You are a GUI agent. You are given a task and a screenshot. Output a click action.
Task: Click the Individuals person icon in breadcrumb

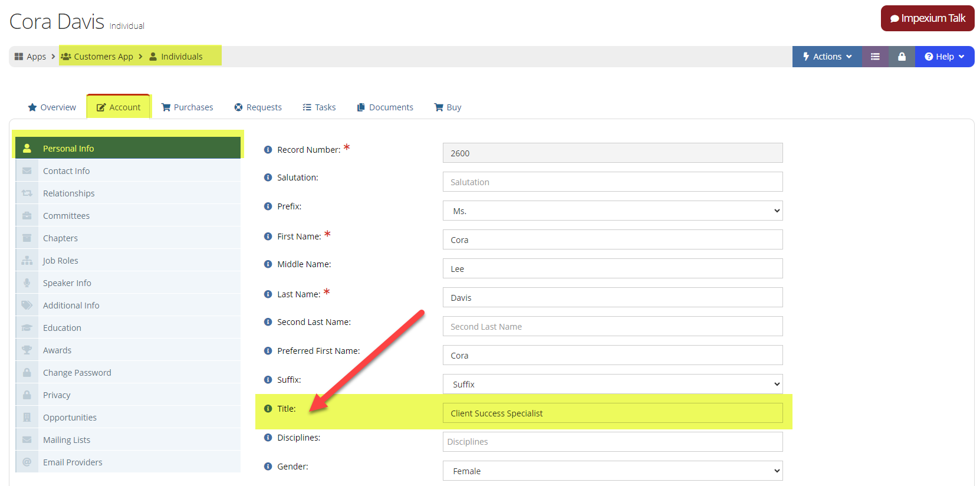pos(153,57)
